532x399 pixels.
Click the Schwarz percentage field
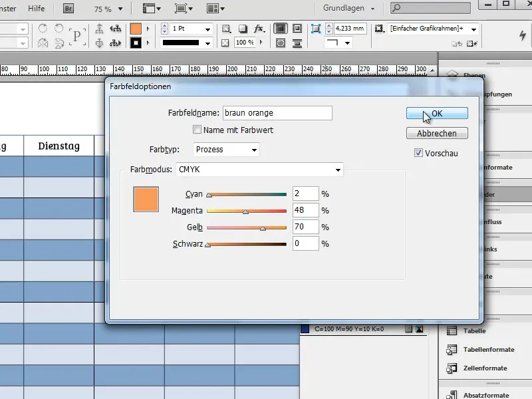(305, 243)
